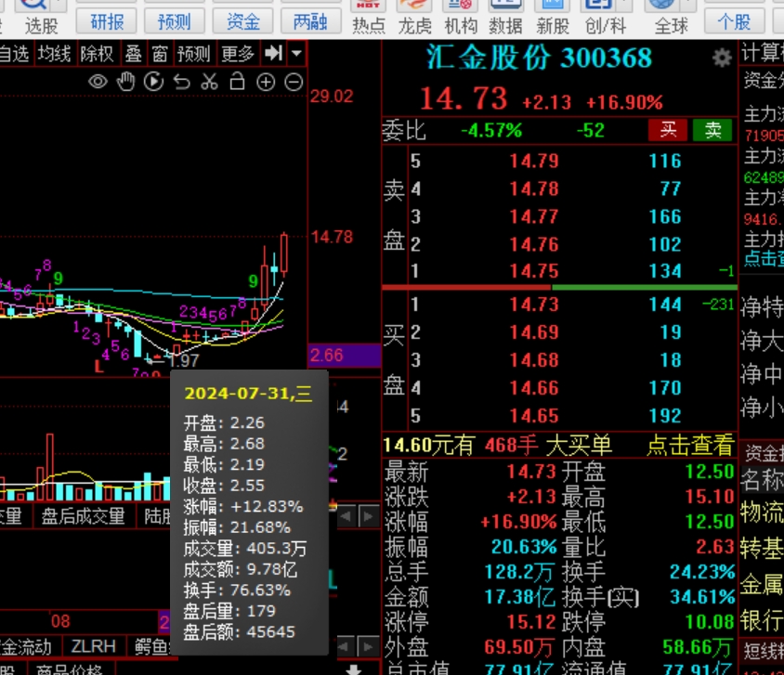
Task: Open dropdown arrow next to 选股 icon
Action: 60,6
